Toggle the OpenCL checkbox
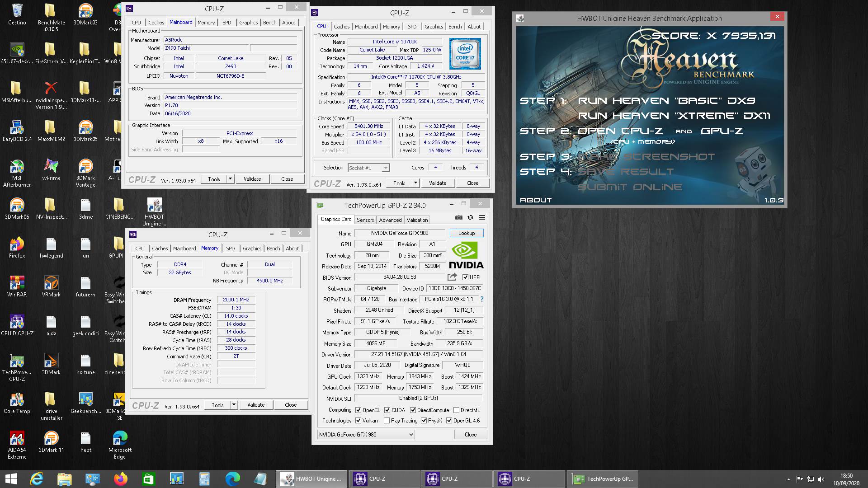The image size is (868, 488). pos(359,410)
